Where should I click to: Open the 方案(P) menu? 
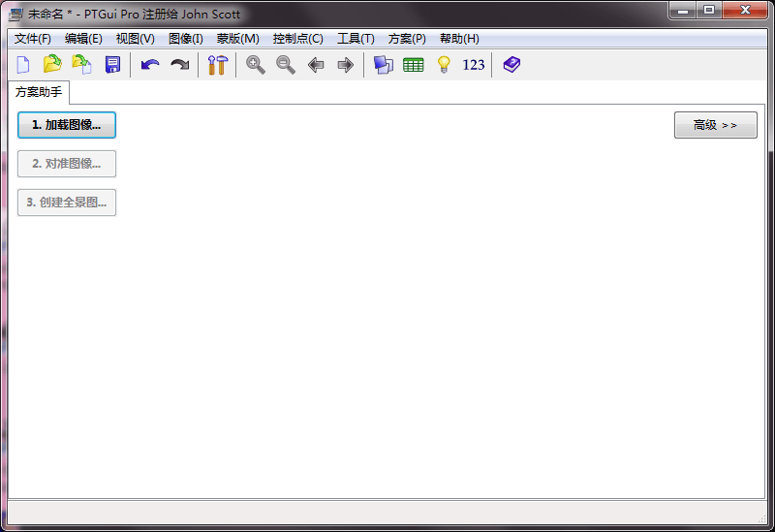(407, 39)
